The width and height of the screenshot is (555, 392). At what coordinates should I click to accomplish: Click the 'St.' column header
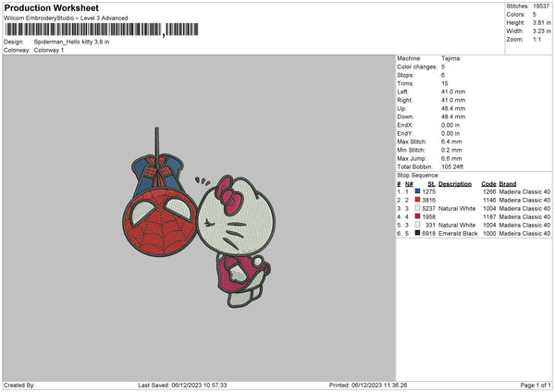coord(431,184)
